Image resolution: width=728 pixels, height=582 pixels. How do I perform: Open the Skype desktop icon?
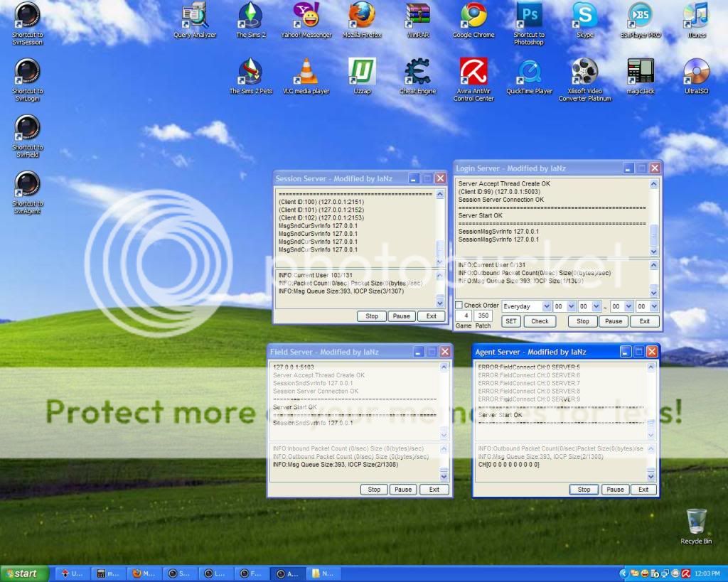(x=584, y=16)
